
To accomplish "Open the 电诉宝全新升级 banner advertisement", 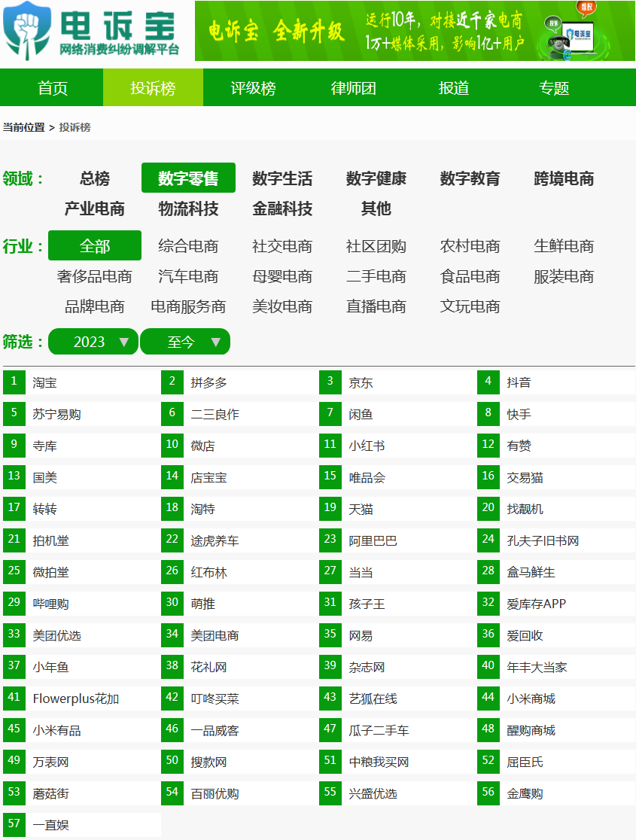I will [415, 31].
